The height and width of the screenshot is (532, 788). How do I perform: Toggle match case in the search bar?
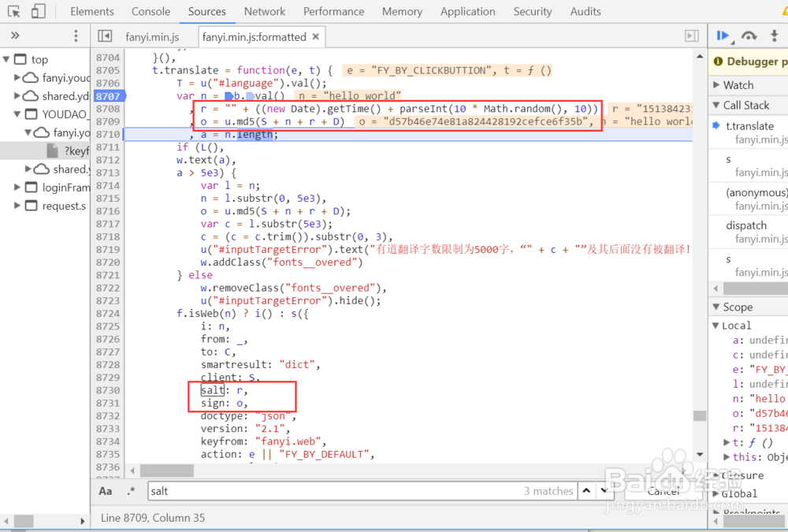pyautogui.click(x=106, y=490)
